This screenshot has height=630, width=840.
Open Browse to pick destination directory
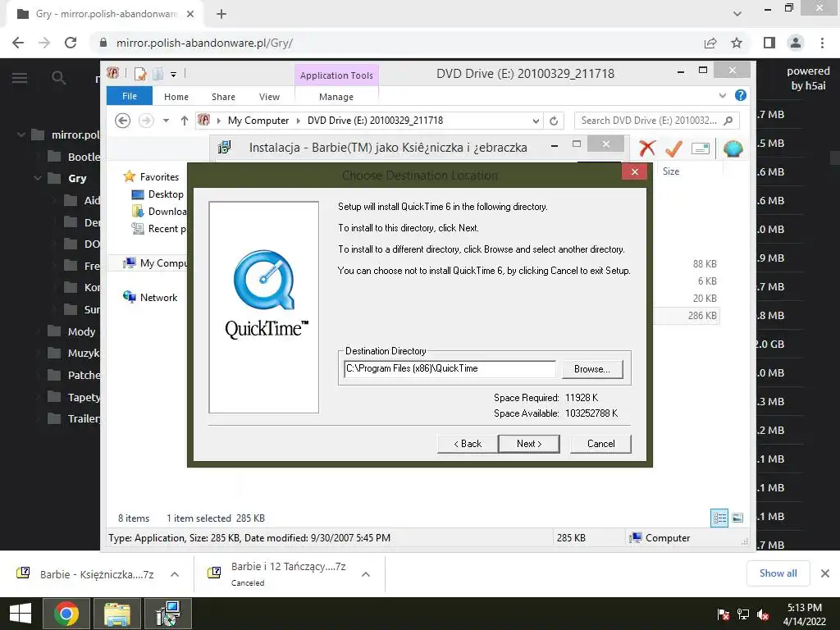(592, 369)
